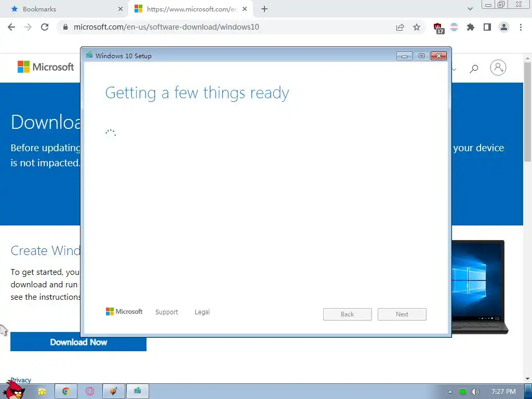Open the red shield extension with badge 17
Screen dimensions: 532x399
coord(438,28)
